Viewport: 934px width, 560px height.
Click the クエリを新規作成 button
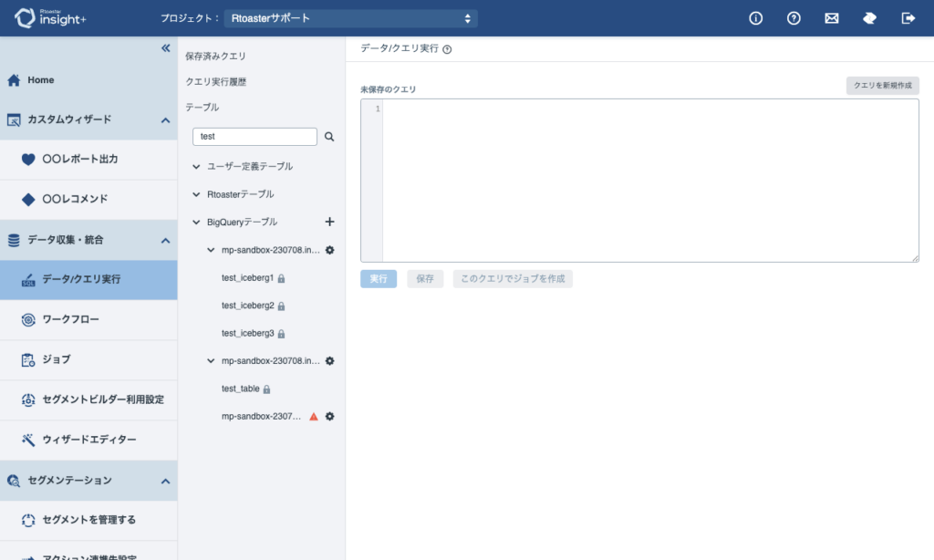[882, 85]
